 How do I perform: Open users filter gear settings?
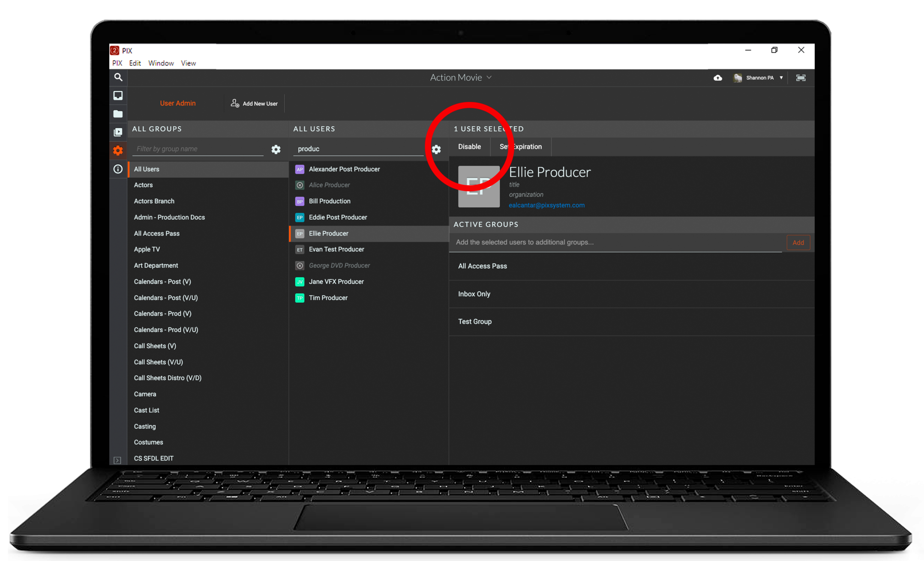(x=436, y=149)
